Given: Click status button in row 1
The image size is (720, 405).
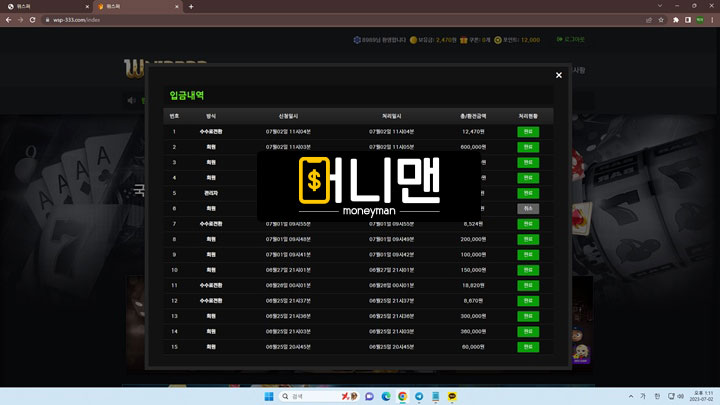Looking at the screenshot, I should (x=528, y=132).
